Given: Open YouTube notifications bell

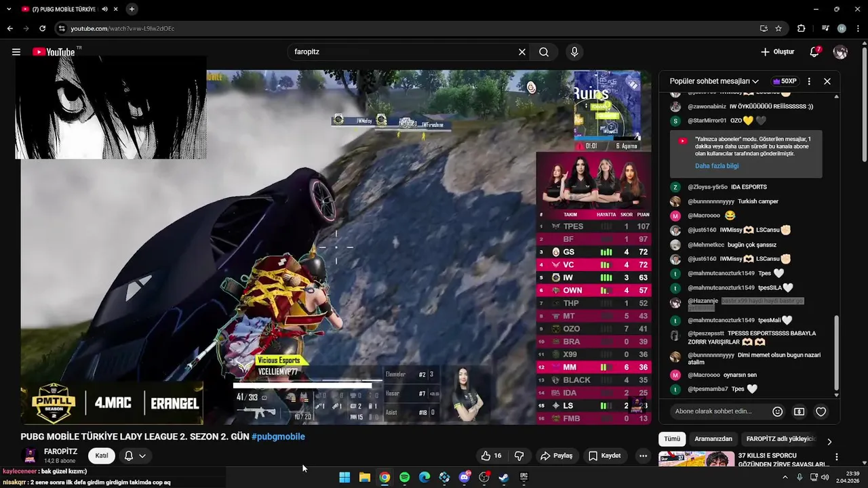Looking at the screenshot, I should pyautogui.click(x=814, y=52).
